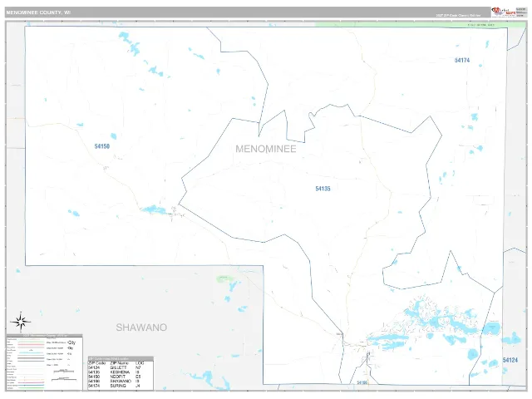Viewport: 532px width, 399px height.
Task: Click the ZIP Code column header
Action: click(97, 363)
